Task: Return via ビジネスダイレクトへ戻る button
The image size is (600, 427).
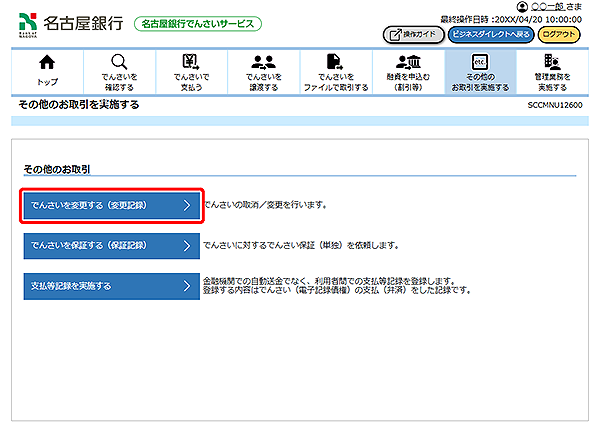Action: tap(490, 34)
